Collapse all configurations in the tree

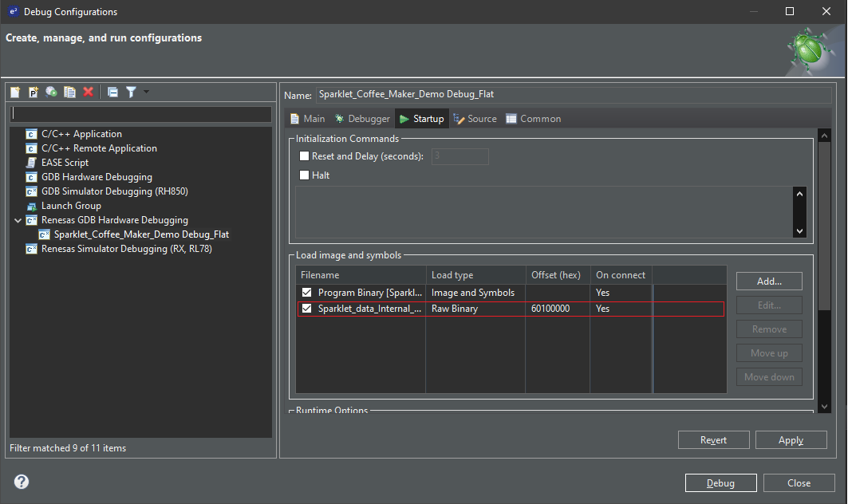coord(112,93)
